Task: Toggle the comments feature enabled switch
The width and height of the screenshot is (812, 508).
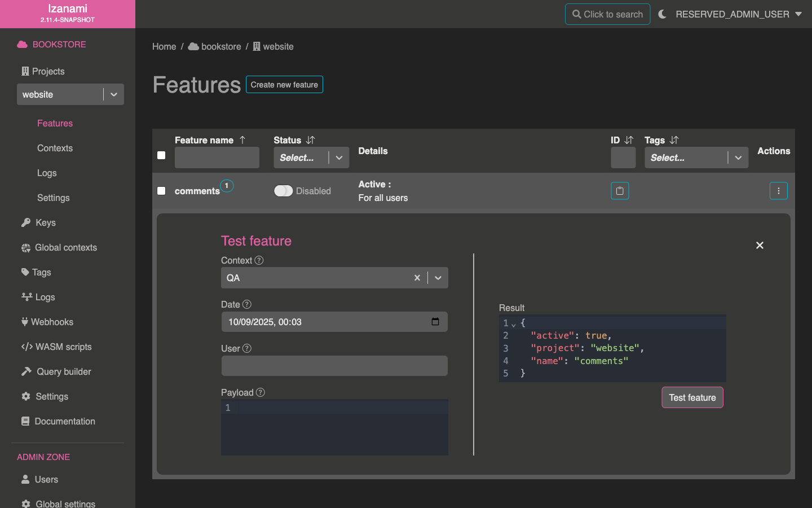Action: [284, 191]
